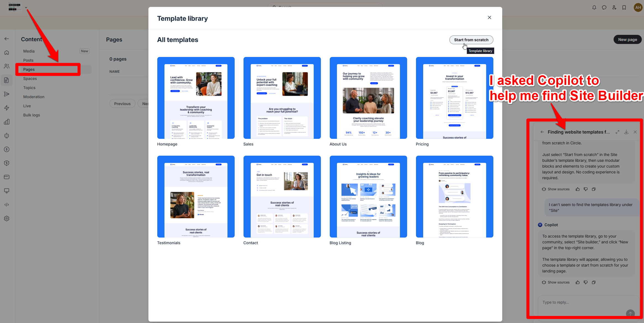Select Pages in Content sidebar
The height and width of the screenshot is (323, 644).
click(x=29, y=69)
